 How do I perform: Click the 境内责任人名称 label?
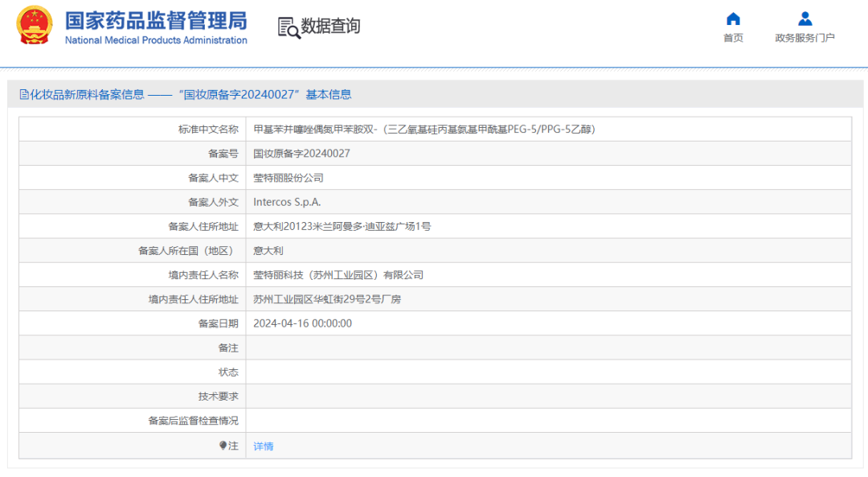click(x=203, y=275)
